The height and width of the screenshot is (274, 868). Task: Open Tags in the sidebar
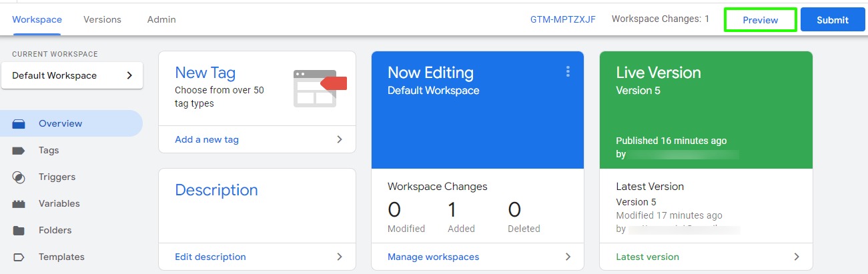click(x=71, y=150)
